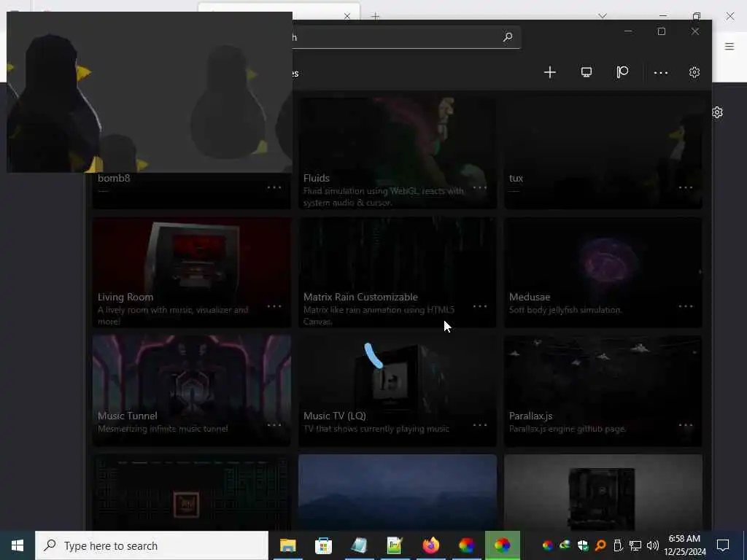The width and height of the screenshot is (747, 560).
Task: Open the Parallax.js card options menu
Action: [x=686, y=425]
